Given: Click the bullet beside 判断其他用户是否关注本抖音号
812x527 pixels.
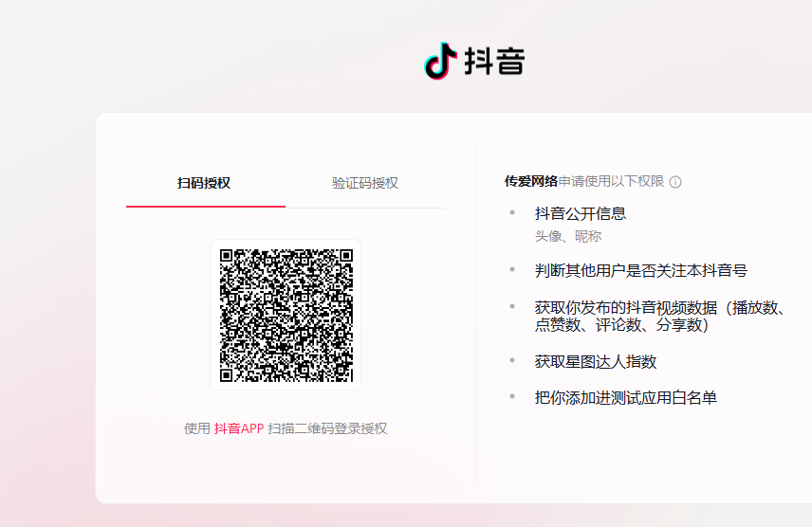Looking at the screenshot, I should click(512, 270).
